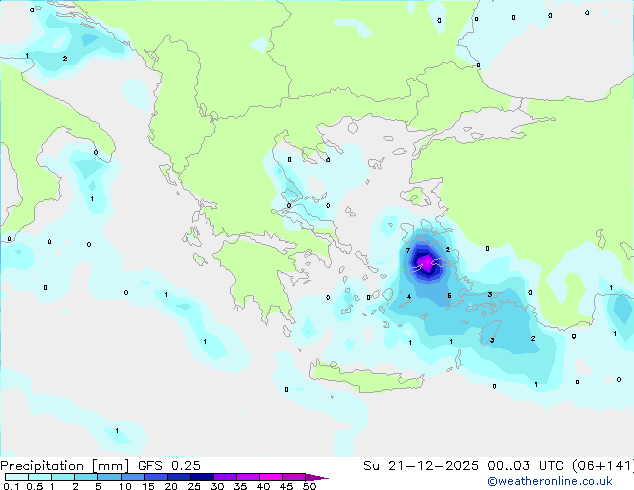Click the legend label "40"
This screenshot has height=490, width=634.
click(263, 486)
